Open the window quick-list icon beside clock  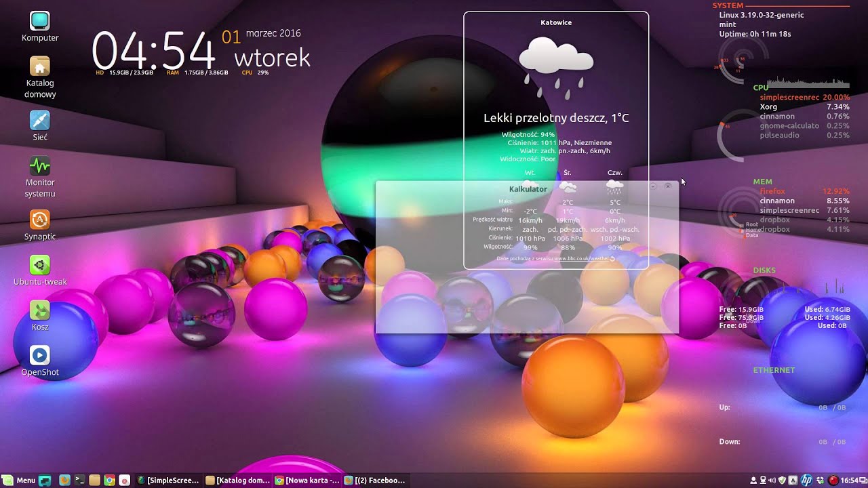click(x=863, y=480)
